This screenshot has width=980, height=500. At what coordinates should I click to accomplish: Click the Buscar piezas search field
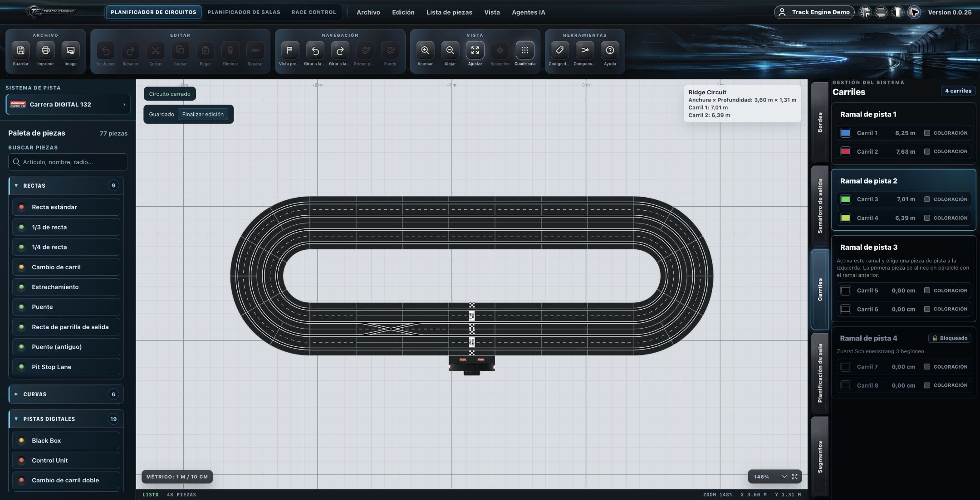68,162
